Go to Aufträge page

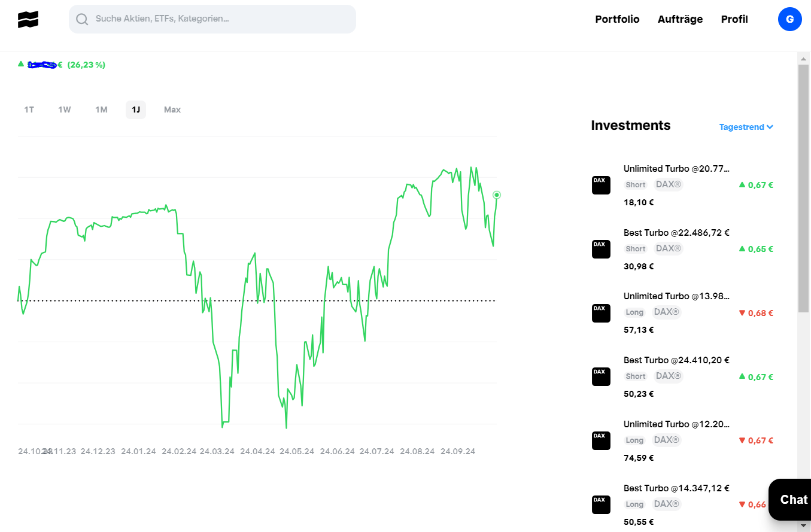[680, 19]
